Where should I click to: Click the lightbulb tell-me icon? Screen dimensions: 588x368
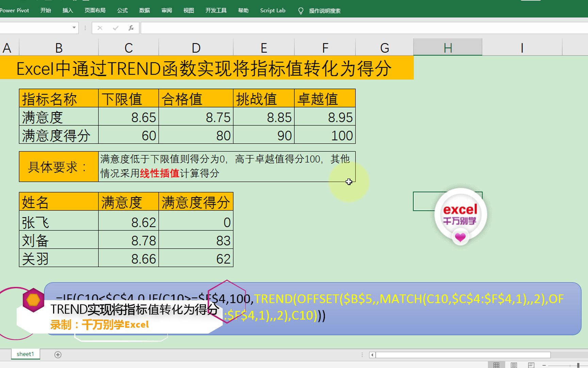pyautogui.click(x=301, y=11)
